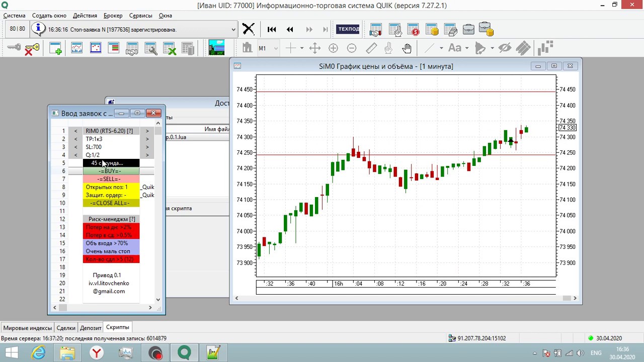Jump to first record playback icon

[272, 30]
